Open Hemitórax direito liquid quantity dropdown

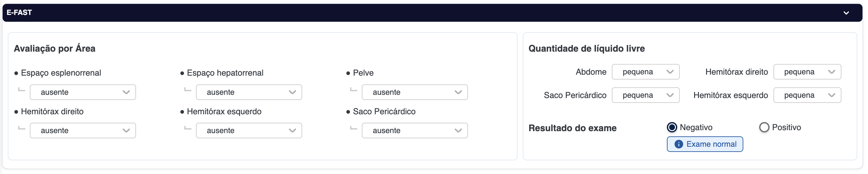click(807, 72)
